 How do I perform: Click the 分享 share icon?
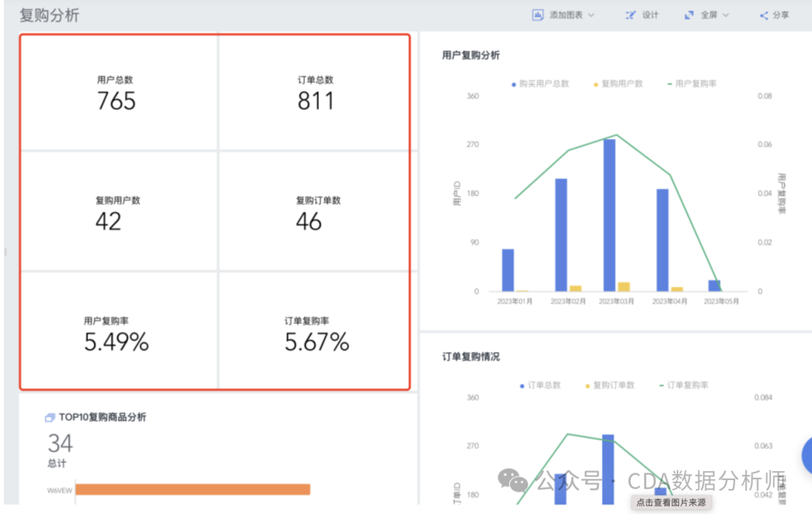764,16
